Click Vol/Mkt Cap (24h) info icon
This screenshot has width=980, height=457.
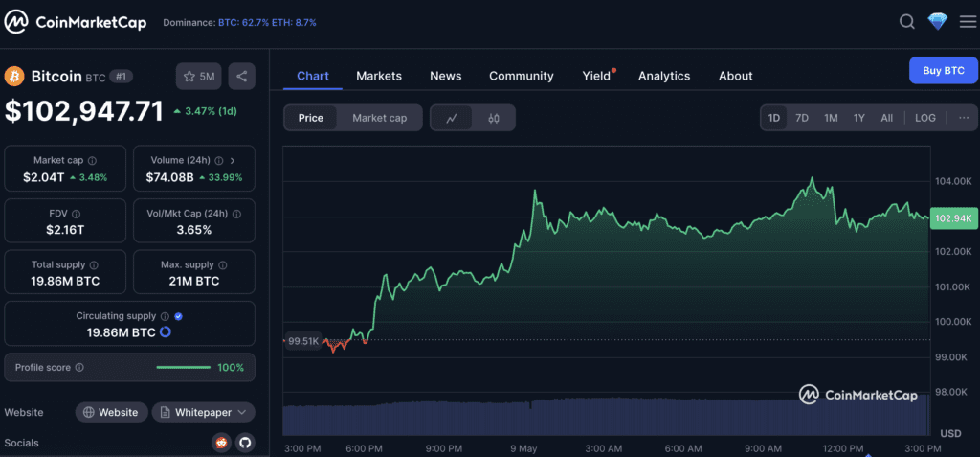(236, 214)
